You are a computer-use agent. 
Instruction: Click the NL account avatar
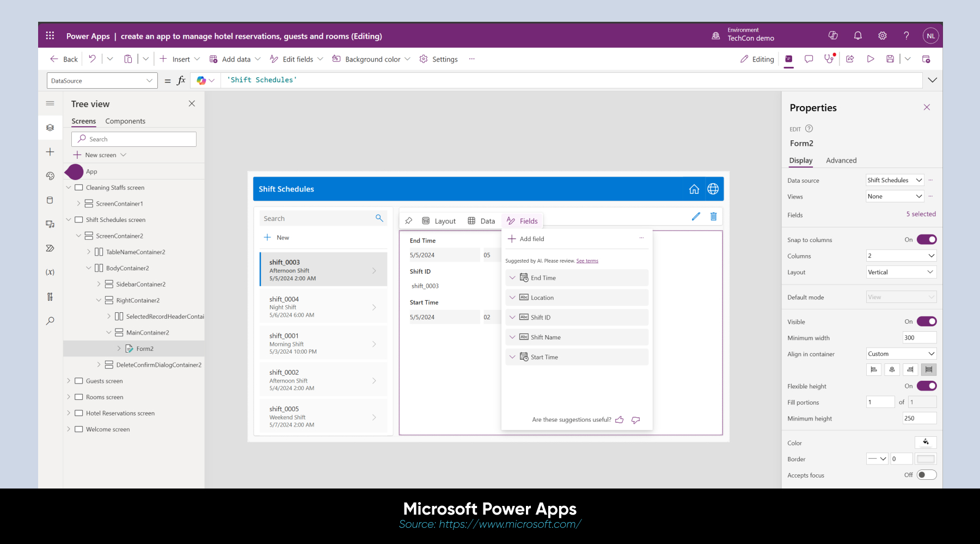931,36
